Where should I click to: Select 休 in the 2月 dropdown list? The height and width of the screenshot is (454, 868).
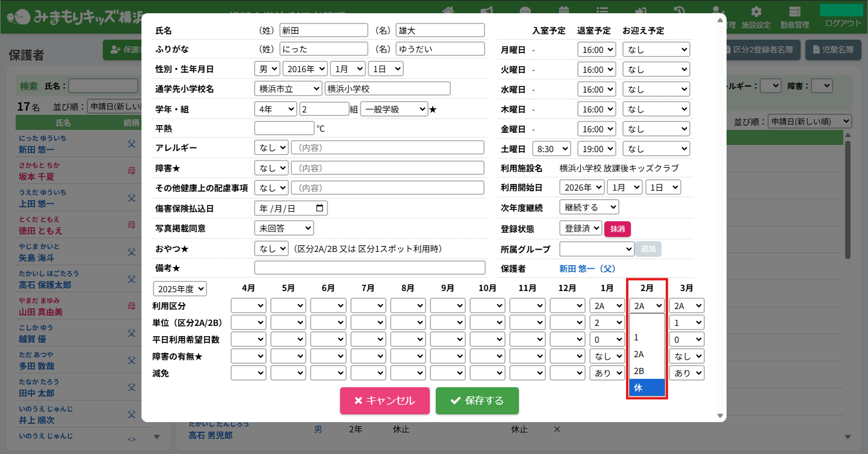pyautogui.click(x=646, y=388)
